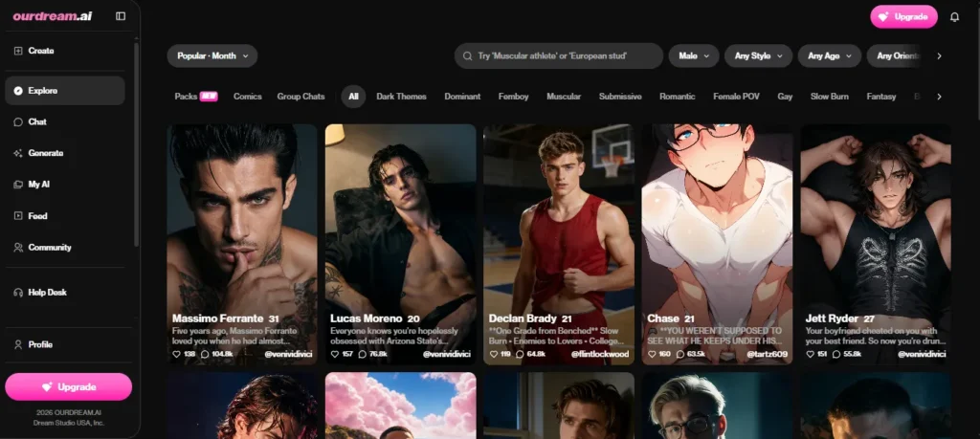Open the Lucas Moreno character card
The height and width of the screenshot is (439, 980).
(401, 244)
